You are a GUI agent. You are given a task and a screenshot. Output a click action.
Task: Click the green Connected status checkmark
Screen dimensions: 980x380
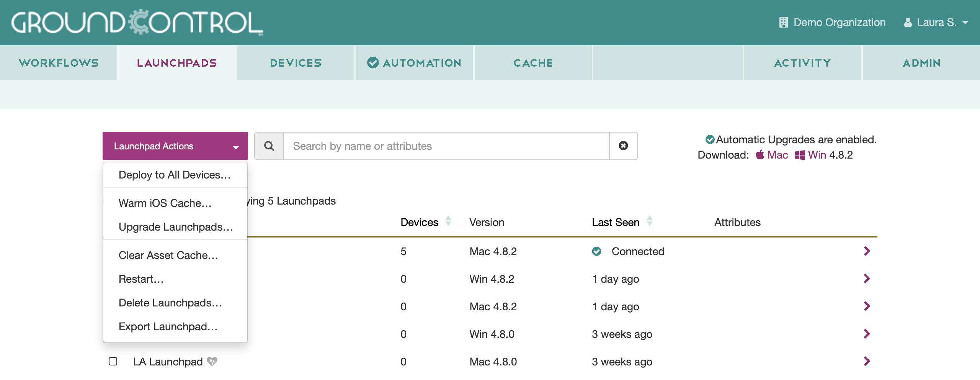[596, 251]
